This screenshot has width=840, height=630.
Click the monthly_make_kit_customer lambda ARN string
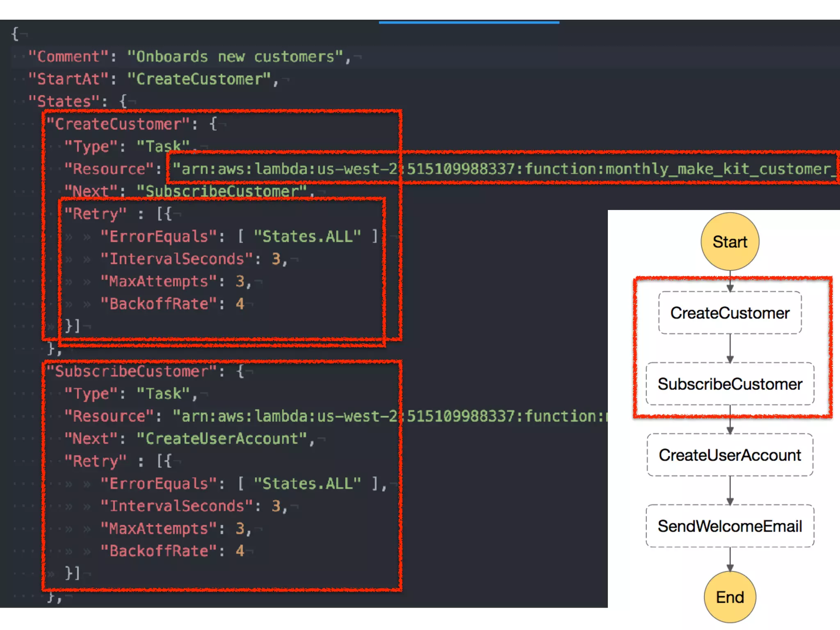point(504,169)
